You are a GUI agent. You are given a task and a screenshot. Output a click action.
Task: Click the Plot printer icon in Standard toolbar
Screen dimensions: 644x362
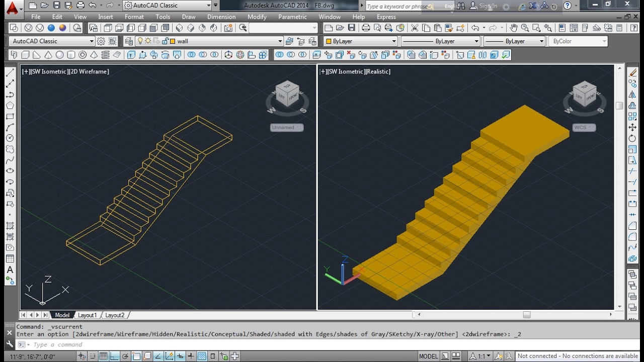point(366,28)
